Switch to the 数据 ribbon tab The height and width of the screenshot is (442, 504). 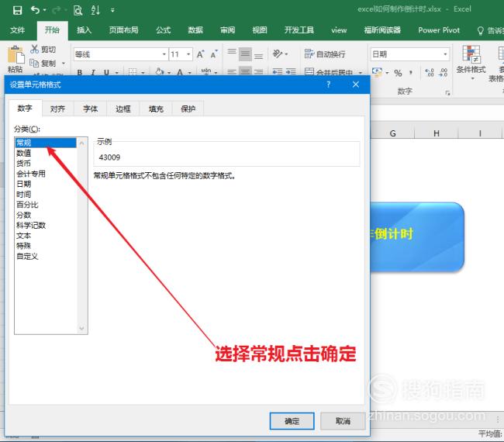point(195,30)
